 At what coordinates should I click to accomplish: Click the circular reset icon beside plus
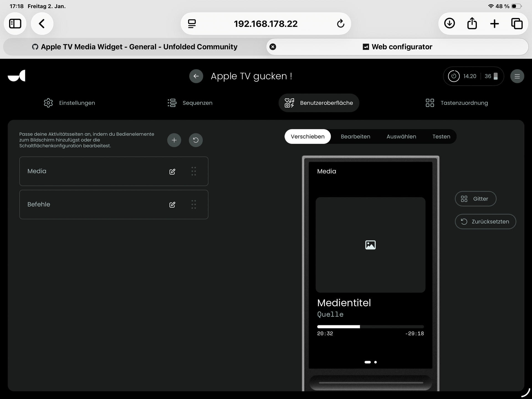pos(196,140)
